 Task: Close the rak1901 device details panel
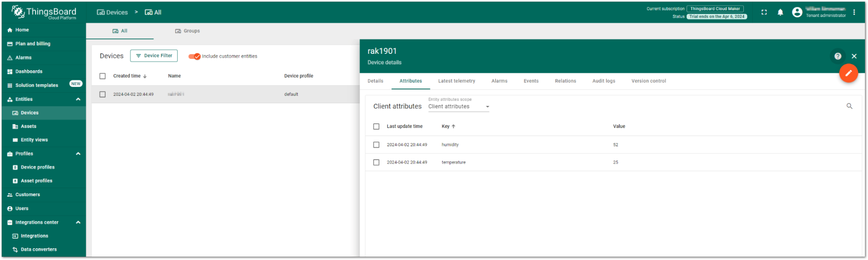(854, 56)
